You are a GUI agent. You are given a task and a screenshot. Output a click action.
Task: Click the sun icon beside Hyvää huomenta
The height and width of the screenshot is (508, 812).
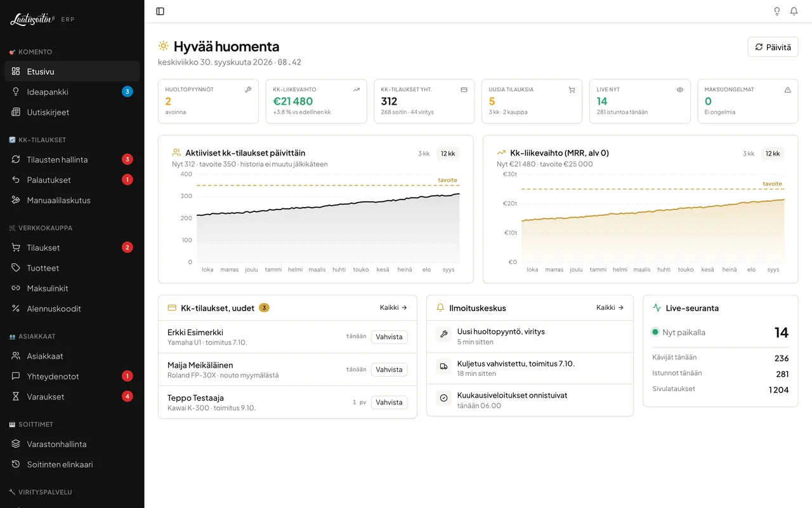pyautogui.click(x=164, y=46)
